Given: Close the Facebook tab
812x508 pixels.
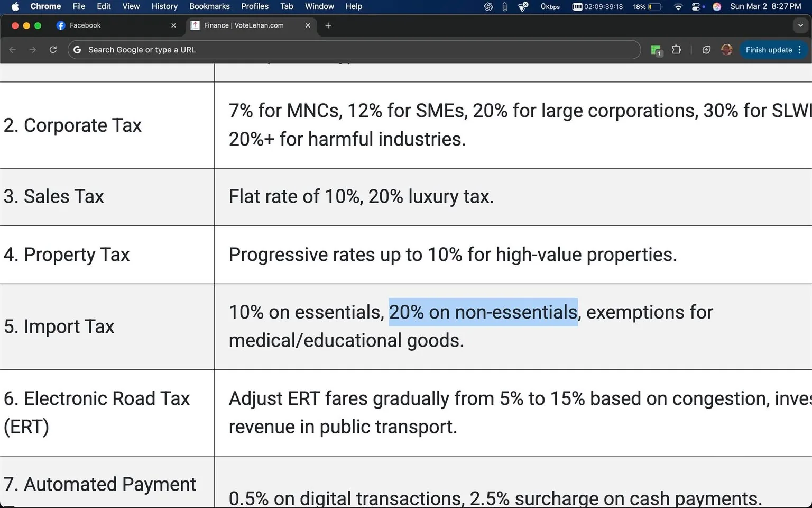Looking at the screenshot, I should [173, 25].
